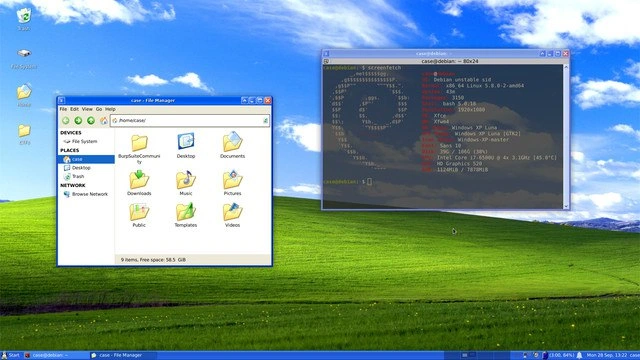Open File Manager window menu icon
Screen dimensions: 640x360
[x=62, y=100]
